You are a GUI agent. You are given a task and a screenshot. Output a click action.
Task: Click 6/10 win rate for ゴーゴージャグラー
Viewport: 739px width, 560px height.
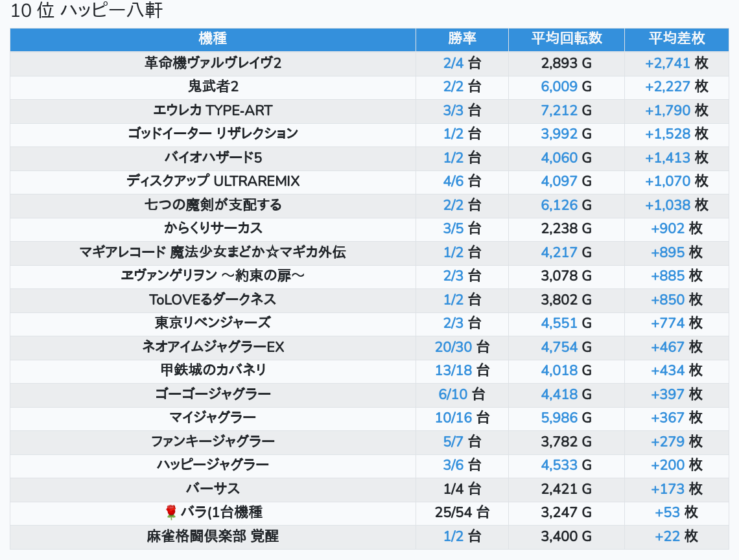[x=453, y=394]
